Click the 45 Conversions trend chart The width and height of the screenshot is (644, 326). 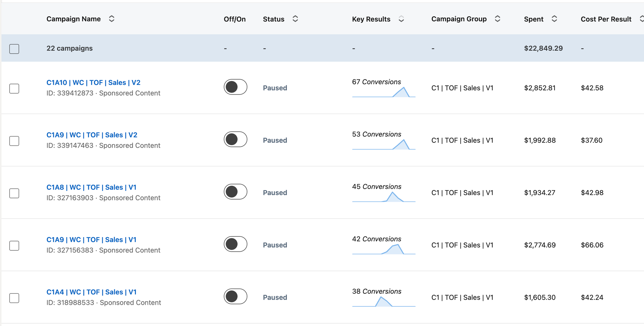pyautogui.click(x=384, y=197)
